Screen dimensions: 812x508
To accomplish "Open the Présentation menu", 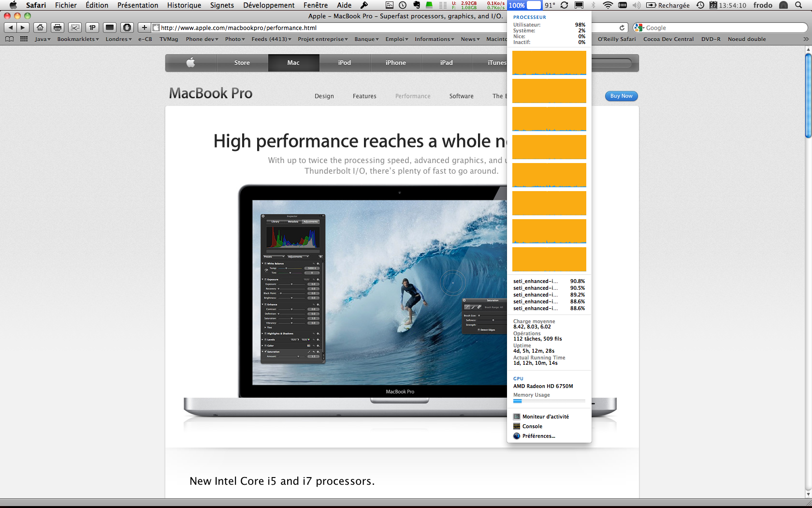I will [x=138, y=5].
